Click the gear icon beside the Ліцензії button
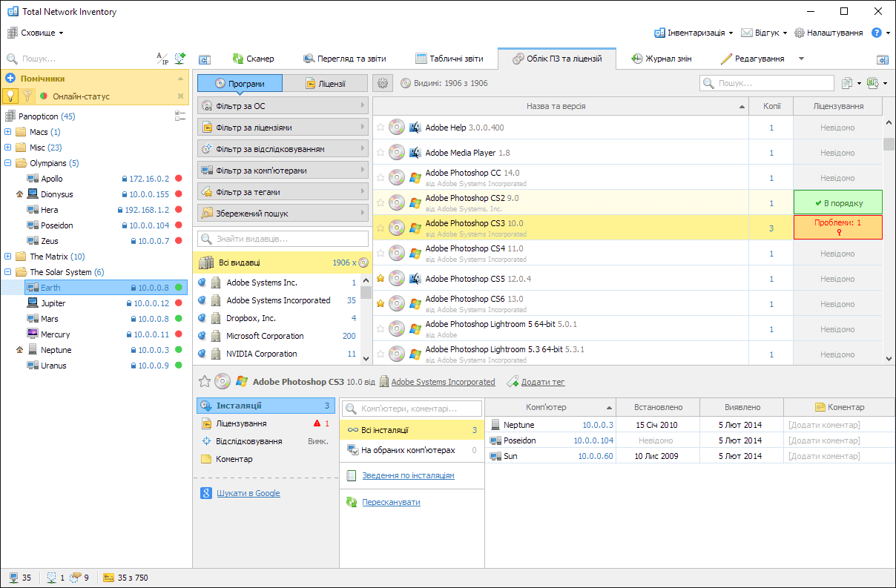The height and width of the screenshot is (588, 896). pos(383,84)
